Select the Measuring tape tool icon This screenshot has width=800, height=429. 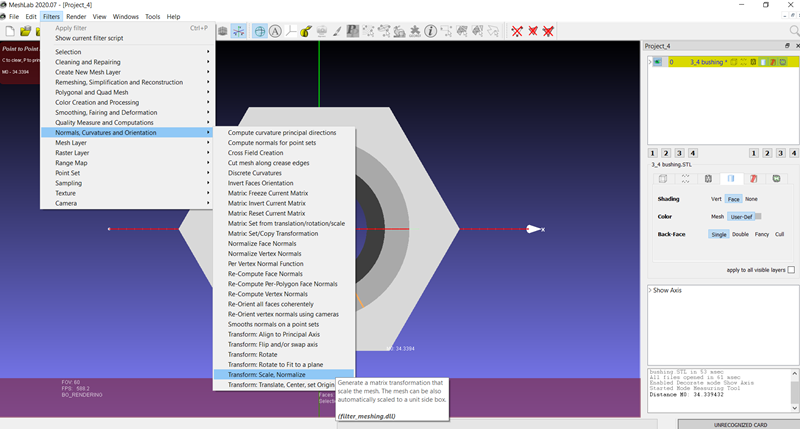(306, 32)
